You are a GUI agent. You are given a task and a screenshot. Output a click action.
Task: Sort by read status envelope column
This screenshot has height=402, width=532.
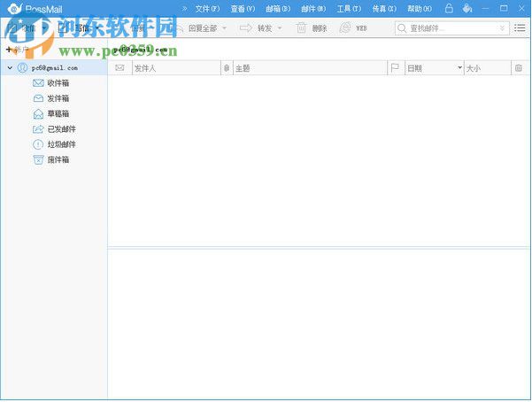pos(120,68)
